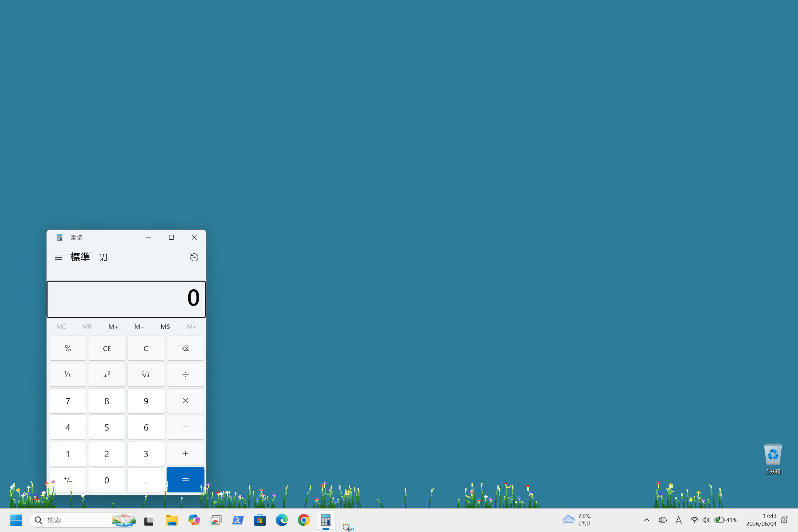
Task: Open the clock showing 17:43
Action: pyautogui.click(x=761, y=520)
